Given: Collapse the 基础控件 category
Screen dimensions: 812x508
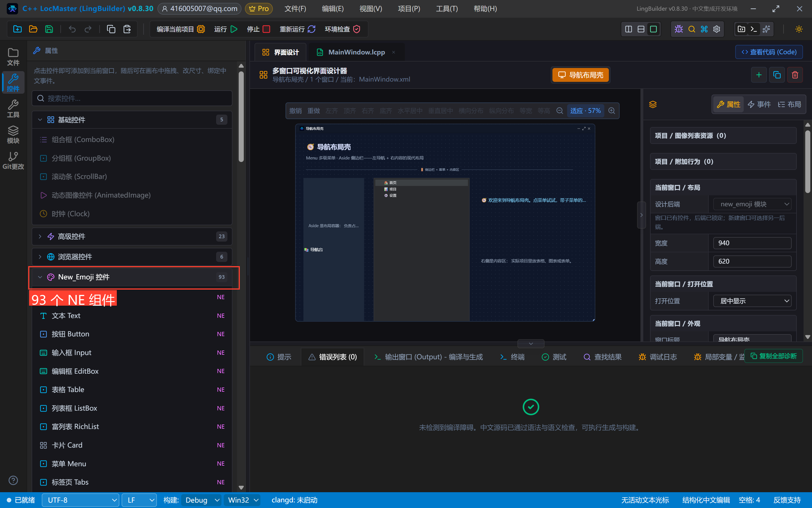Looking at the screenshot, I should point(132,120).
